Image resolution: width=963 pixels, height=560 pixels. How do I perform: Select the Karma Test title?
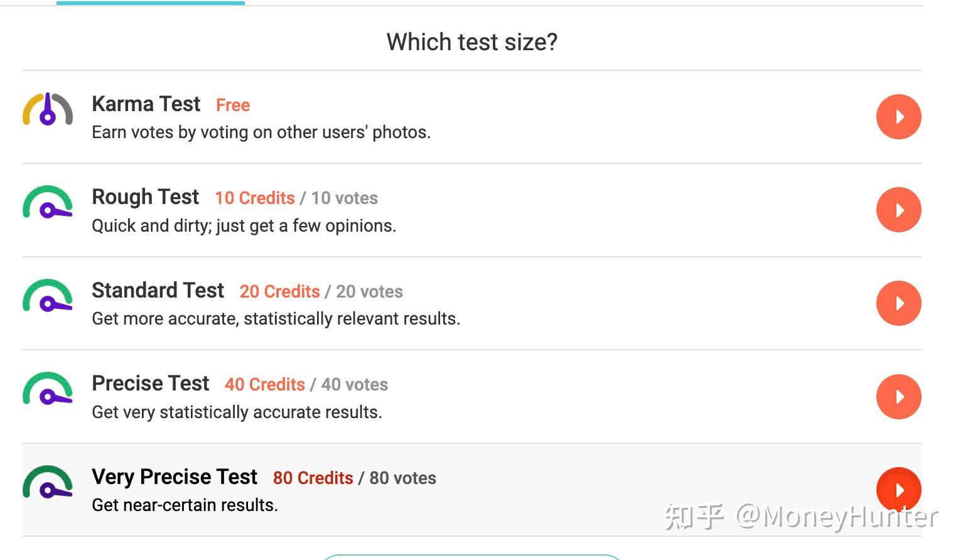[146, 104]
